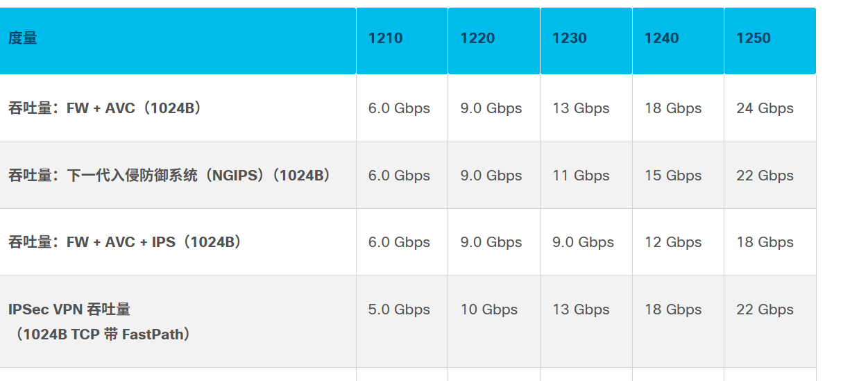Click the 度量 column header

[x=178, y=41]
